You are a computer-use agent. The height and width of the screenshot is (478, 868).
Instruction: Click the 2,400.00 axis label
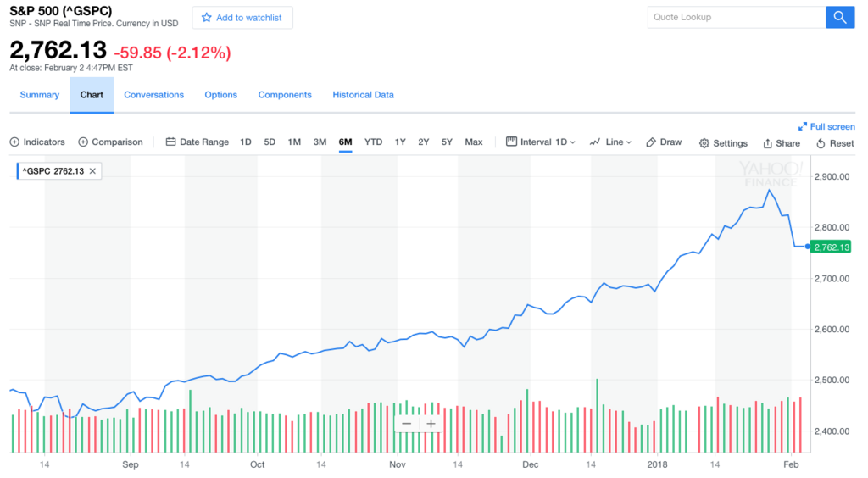pyautogui.click(x=832, y=431)
